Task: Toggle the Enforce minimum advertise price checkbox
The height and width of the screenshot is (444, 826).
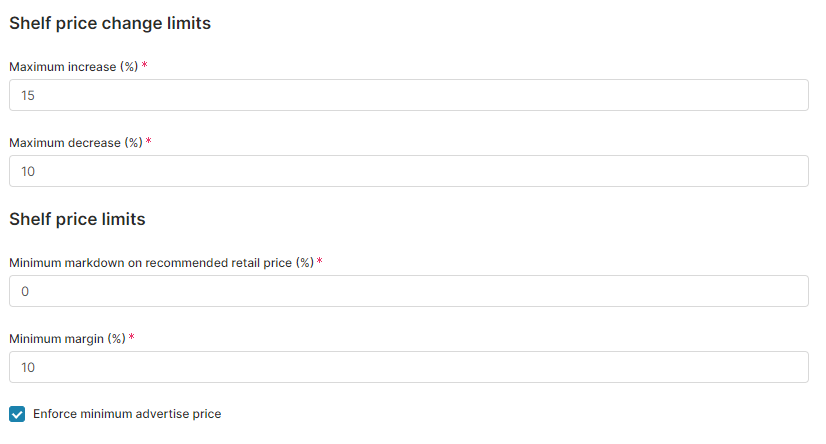Action: 17,414
